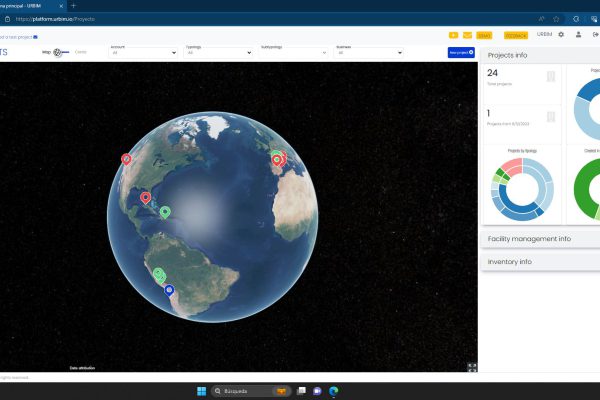Image resolution: width=600 pixels, height=400 pixels.
Task: Click the yellow button left of FEEDBACK
Action: 484,36
